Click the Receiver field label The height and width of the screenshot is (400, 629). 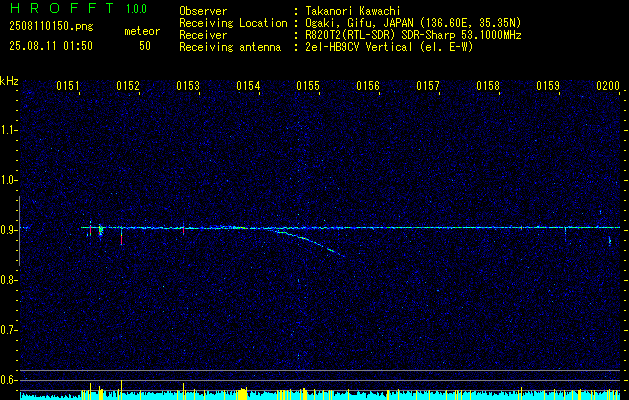tap(203, 35)
